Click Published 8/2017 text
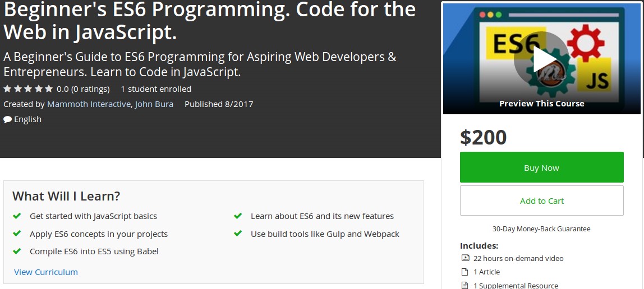 point(219,104)
